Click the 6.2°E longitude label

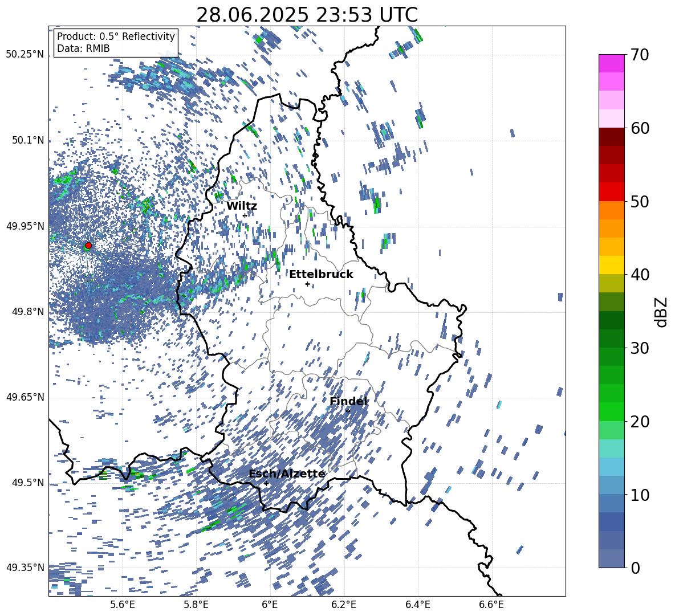[344, 605]
